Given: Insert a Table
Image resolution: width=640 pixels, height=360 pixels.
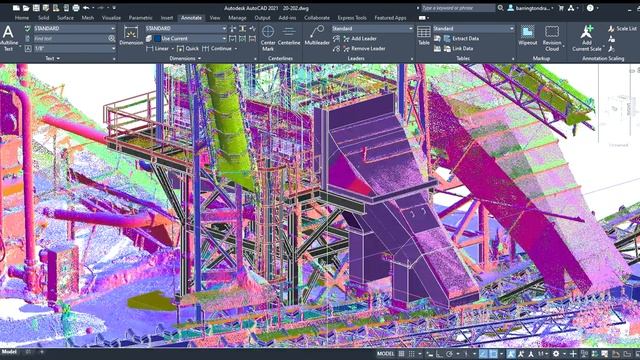Looking at the screenshot, I should click(x=424, y=36).
